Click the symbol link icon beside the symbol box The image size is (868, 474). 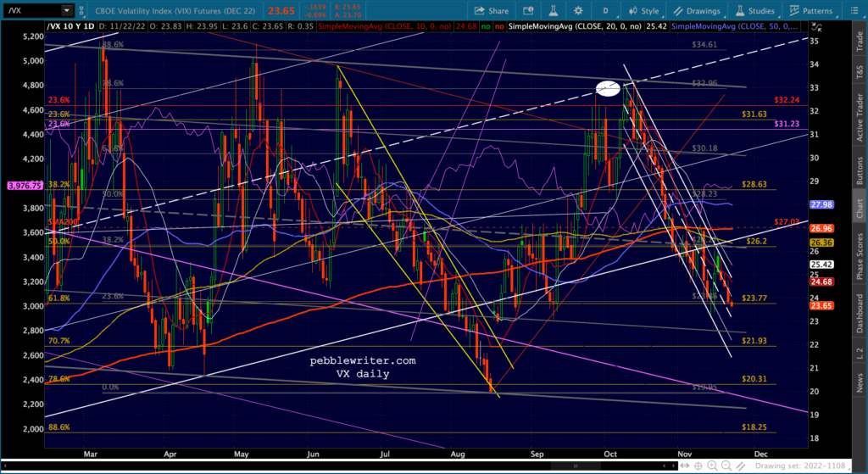[81, 10]
